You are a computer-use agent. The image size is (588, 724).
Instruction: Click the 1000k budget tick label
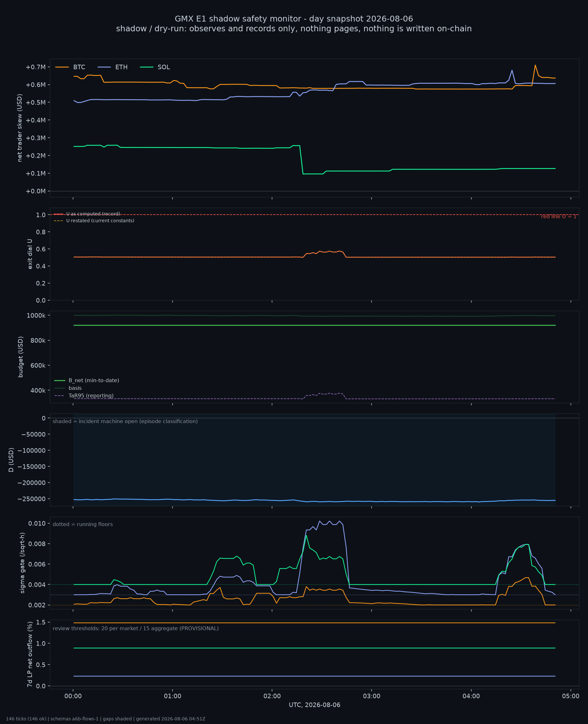click(x=36, y=316)
